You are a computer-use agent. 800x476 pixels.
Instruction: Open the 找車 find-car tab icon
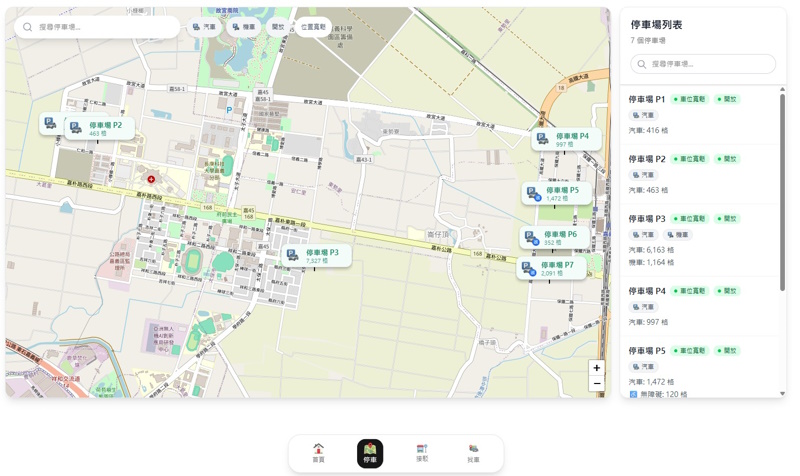(x=473, y=453)
